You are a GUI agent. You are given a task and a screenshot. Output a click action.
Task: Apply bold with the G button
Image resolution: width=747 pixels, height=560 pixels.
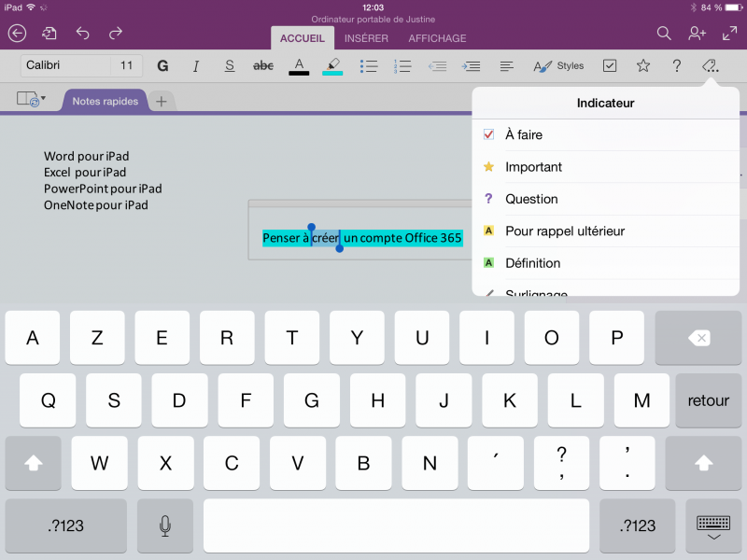tap(162, 65)
